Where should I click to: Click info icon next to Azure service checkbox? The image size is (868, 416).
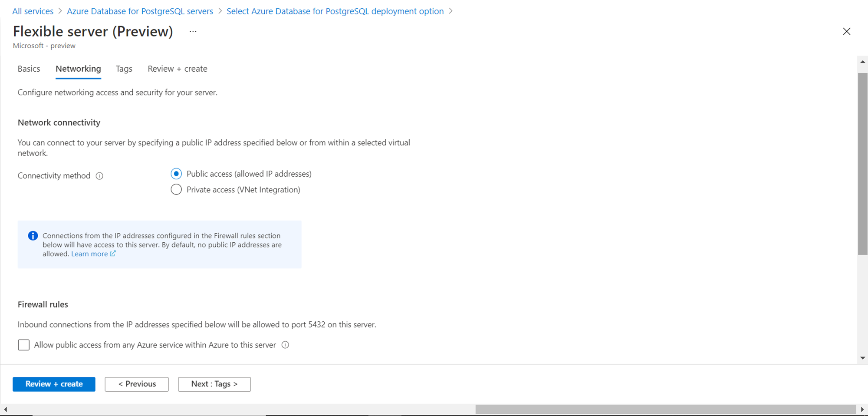(285, 345)
